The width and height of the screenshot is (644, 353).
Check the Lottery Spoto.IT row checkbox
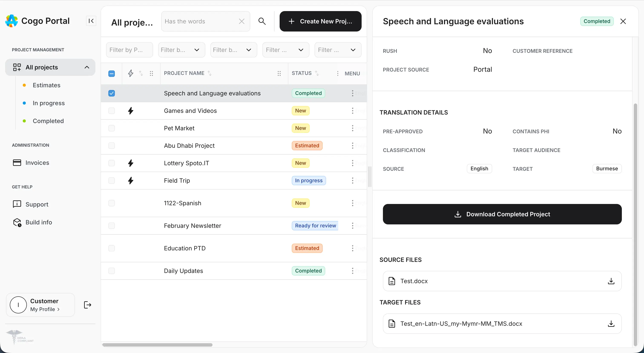(112, 163)
